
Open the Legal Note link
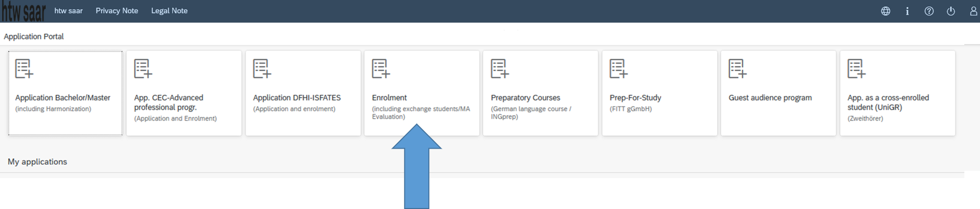[x=169, y=11]
